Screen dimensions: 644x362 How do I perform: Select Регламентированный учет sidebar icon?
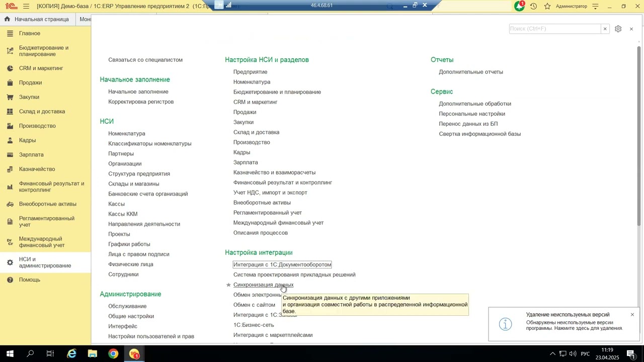(x=10, y=221)
